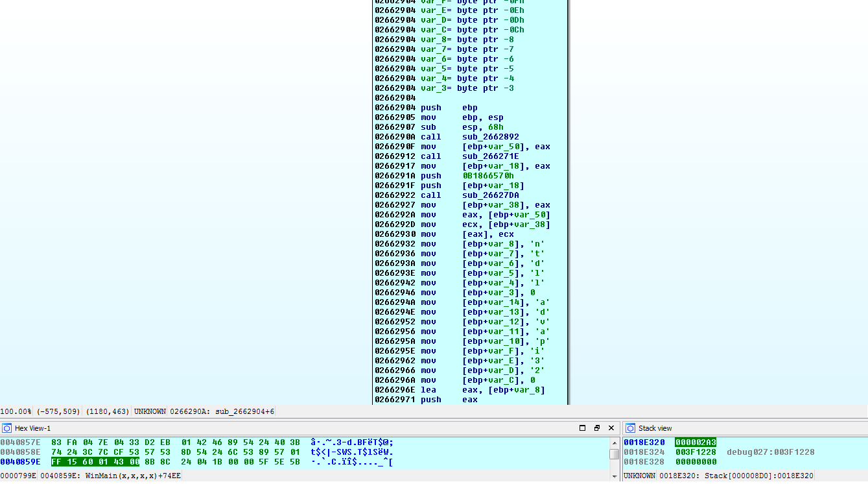This screenshot has height=484, width=868.
Task: Click the Stack view panel icon
Action: 630,428
